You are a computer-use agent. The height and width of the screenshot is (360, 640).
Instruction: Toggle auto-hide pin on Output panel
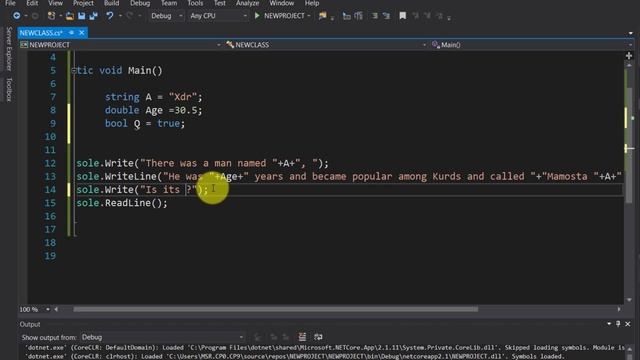click(x=618, y=324)
